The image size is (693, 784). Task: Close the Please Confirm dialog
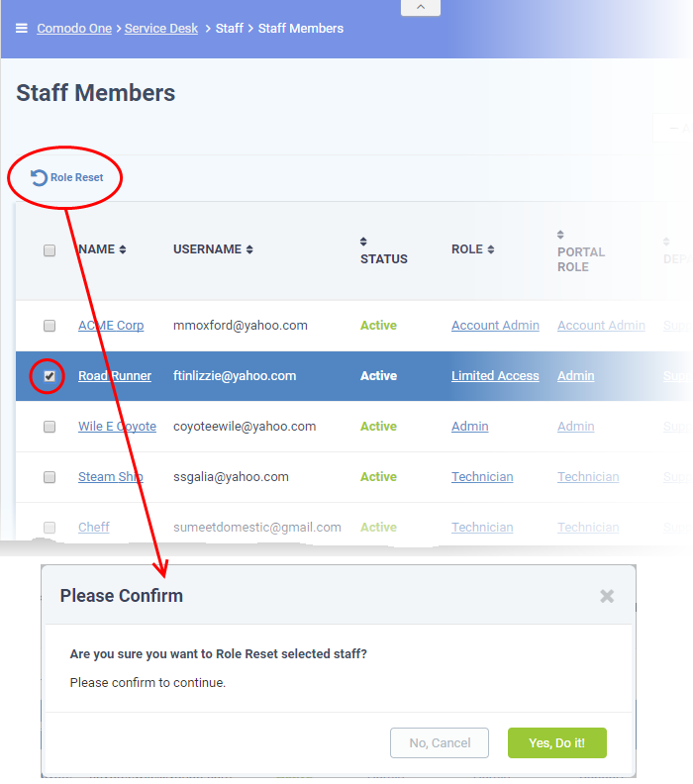[607, 596]
